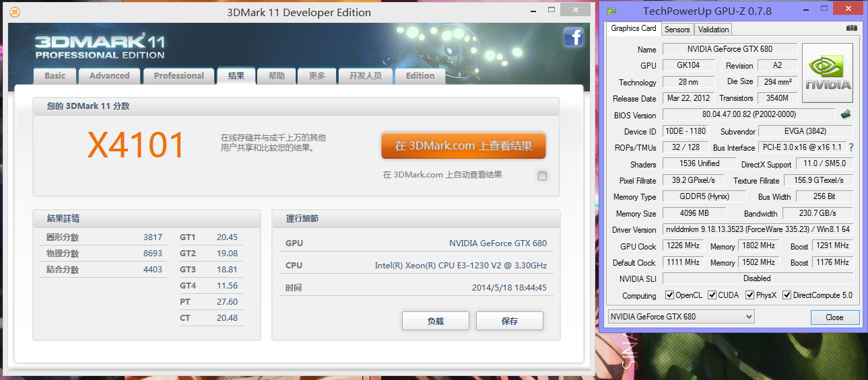Switch to the Professional tab
The width and height of the screenshot is (868, 380).
[178, 76]
